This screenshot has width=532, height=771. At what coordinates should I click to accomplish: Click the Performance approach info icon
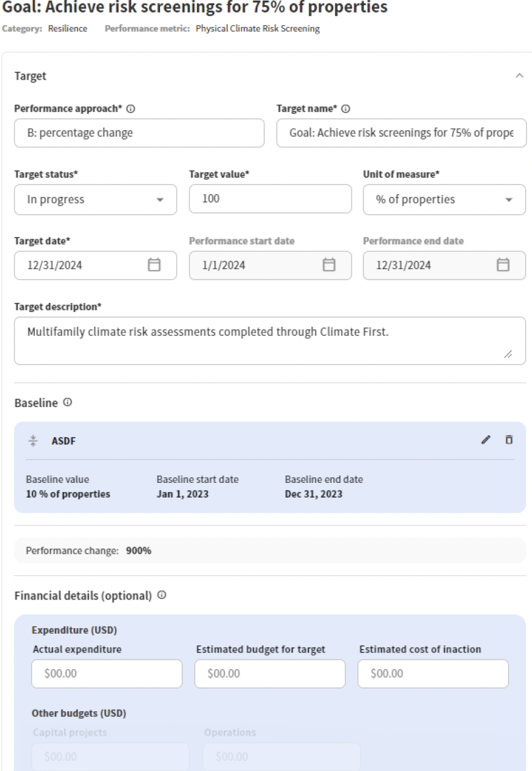[131, 108]
